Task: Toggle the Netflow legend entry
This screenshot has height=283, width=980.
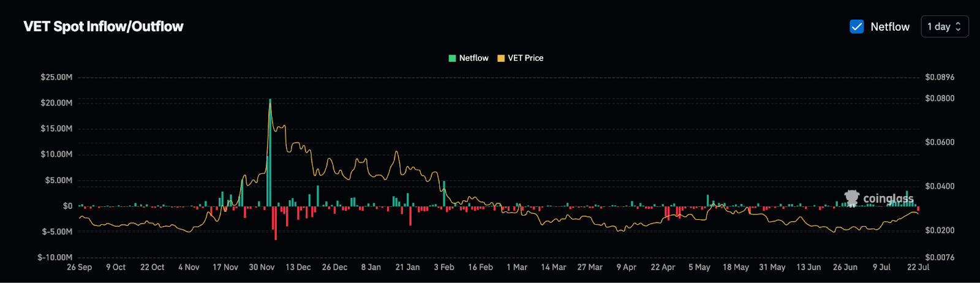Action: (x=469, y=58)
